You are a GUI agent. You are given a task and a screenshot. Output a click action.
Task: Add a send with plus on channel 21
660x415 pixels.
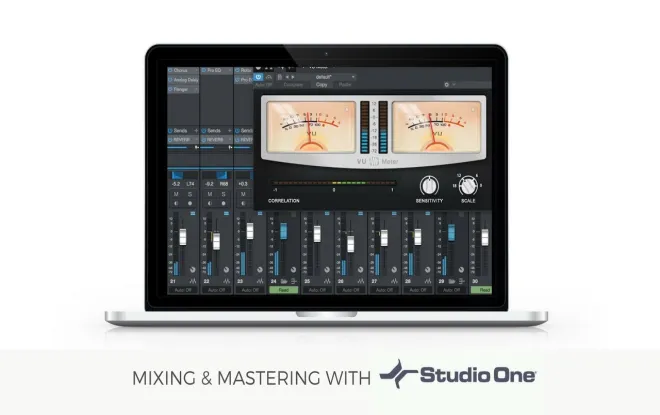coord(196,130)
